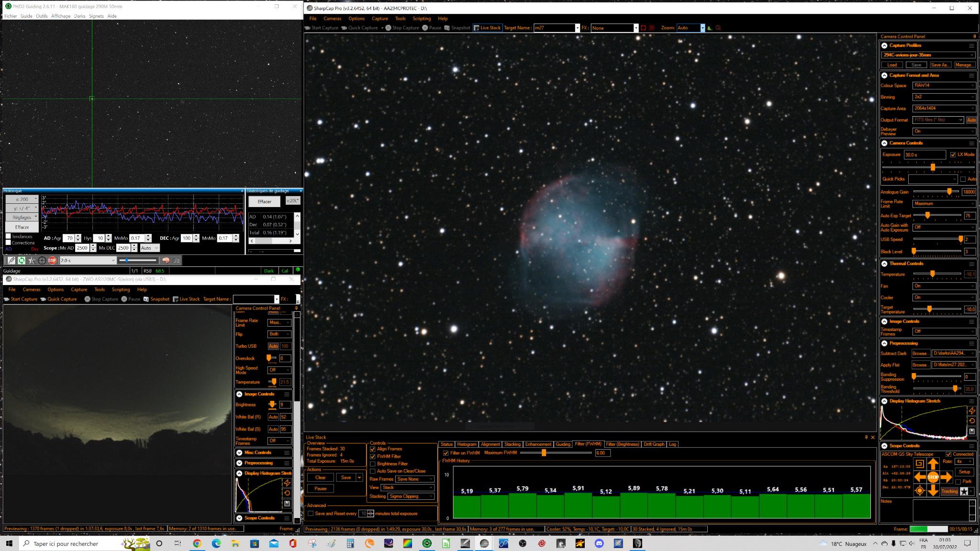Enable the Park checkbox
This screenshot has width=980, height=551.
pyautogui.click(x=958, y=482)
